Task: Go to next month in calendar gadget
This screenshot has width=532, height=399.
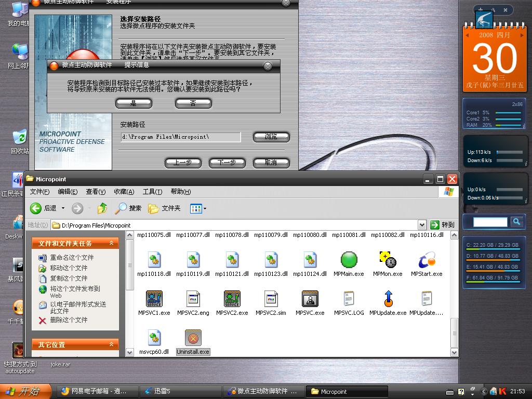Action: (522, 35)
